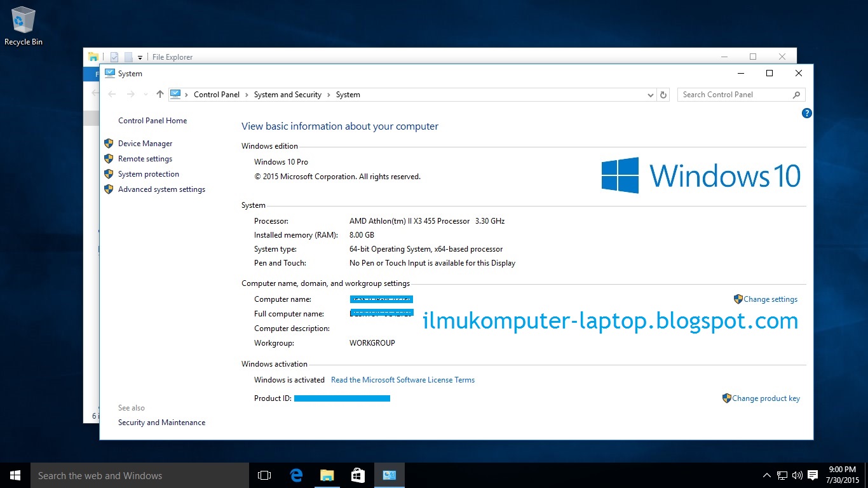Select System and Security in the breadcrumb
868x488 pixels.
(288, 95)
